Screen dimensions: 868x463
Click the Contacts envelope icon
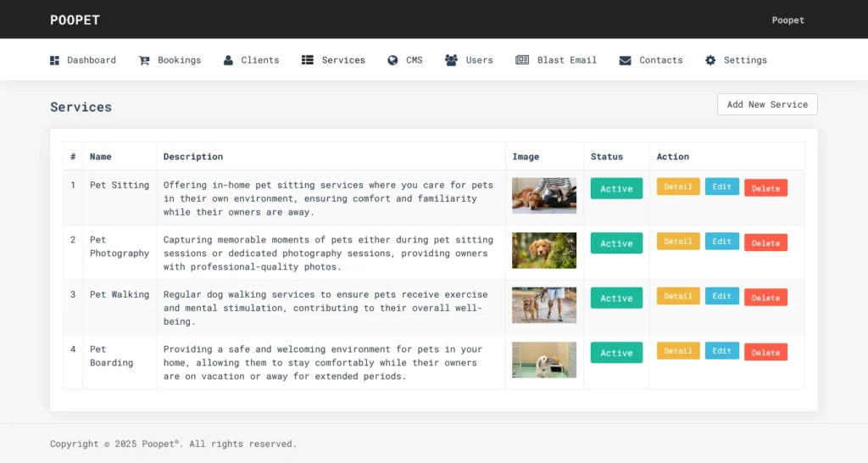[625, 60]
